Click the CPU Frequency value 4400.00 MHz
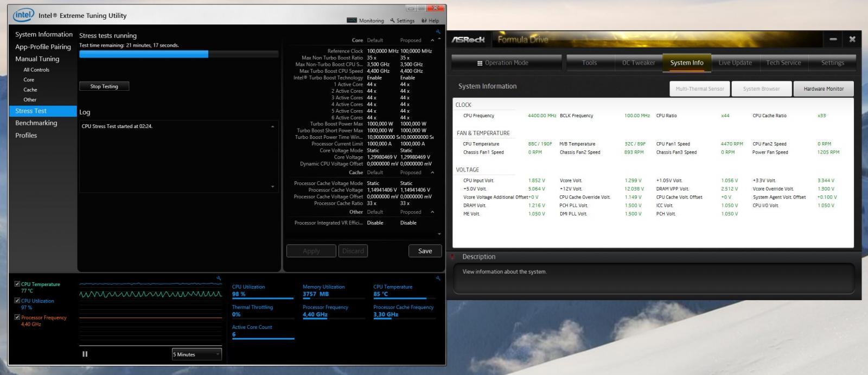The width and height of the screenshot is (868, 375). click(x=542, y=116)
